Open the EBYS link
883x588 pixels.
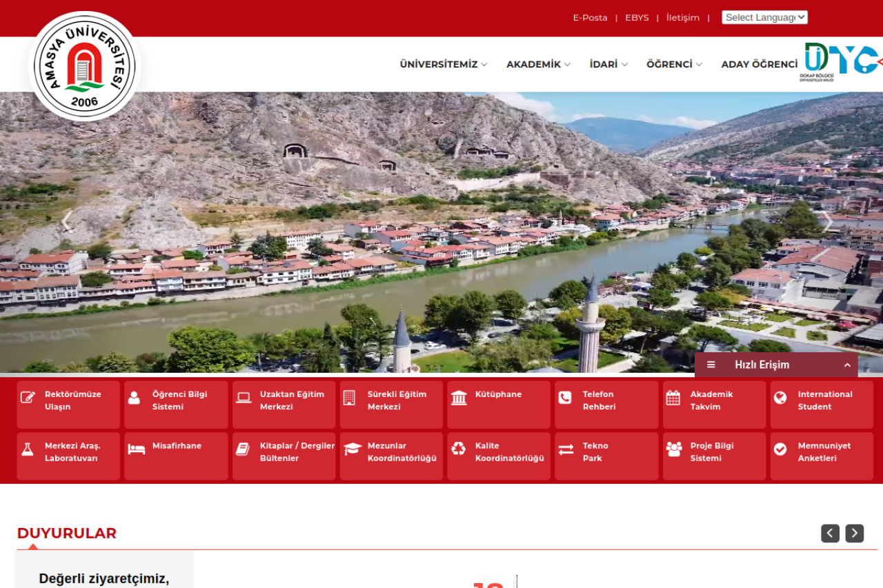(637, 17)
